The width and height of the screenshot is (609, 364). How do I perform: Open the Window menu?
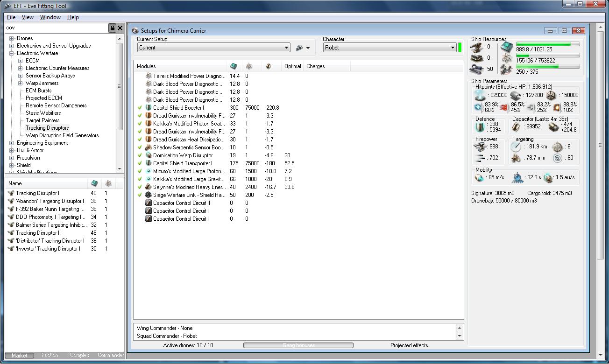[x=50, y=17]
